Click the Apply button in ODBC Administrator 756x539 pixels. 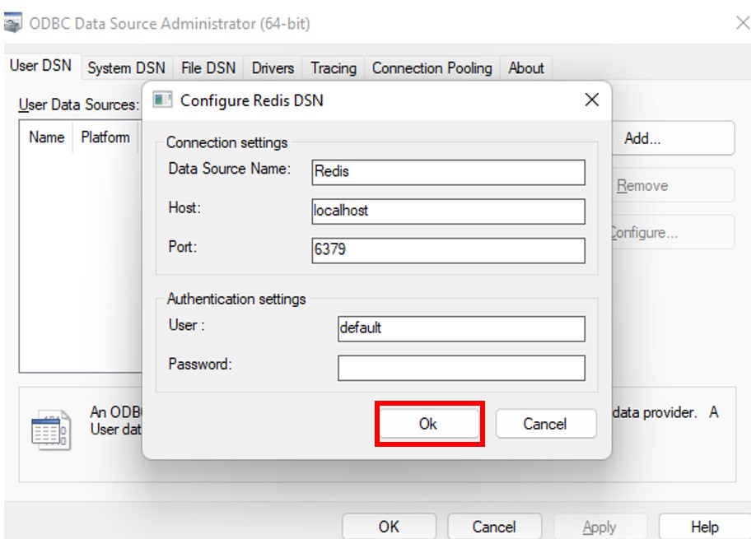coord(600,526)
